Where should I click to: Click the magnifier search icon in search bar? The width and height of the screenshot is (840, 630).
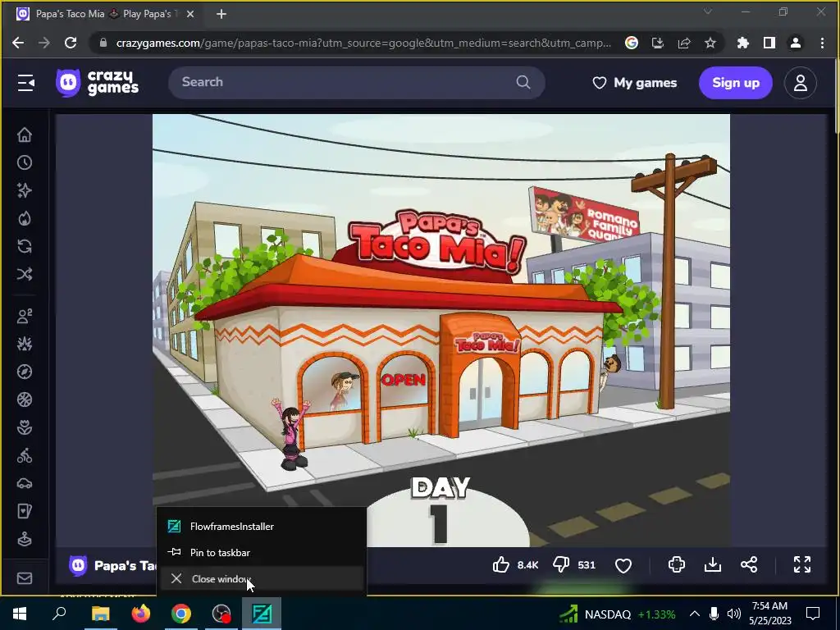click(523, 82)
